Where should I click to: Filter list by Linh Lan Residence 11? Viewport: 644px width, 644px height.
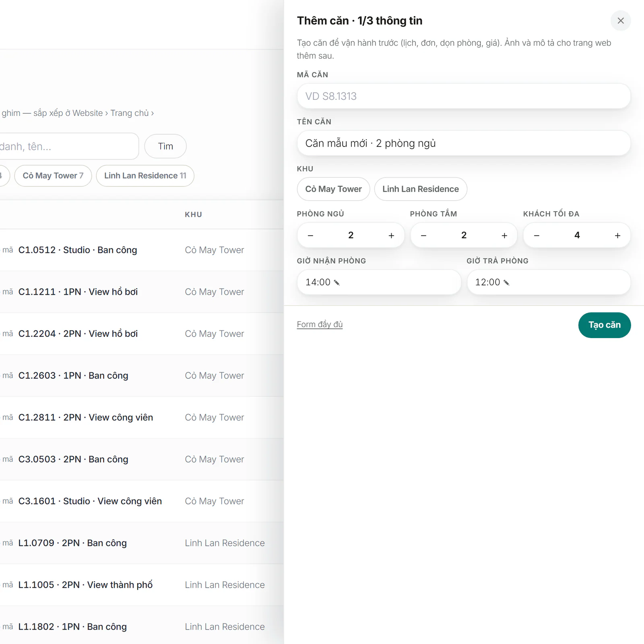pyautogui.click(x=145, y=176)
